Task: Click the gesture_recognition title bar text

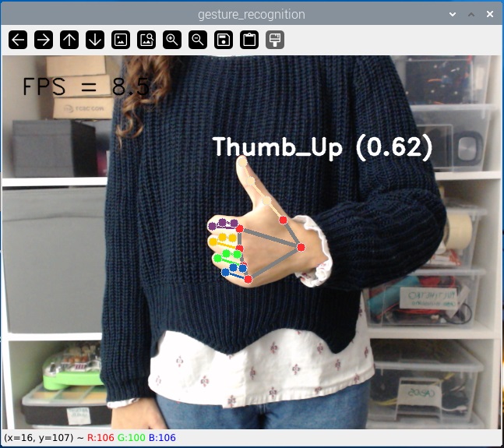Action: tap(252, 14)
